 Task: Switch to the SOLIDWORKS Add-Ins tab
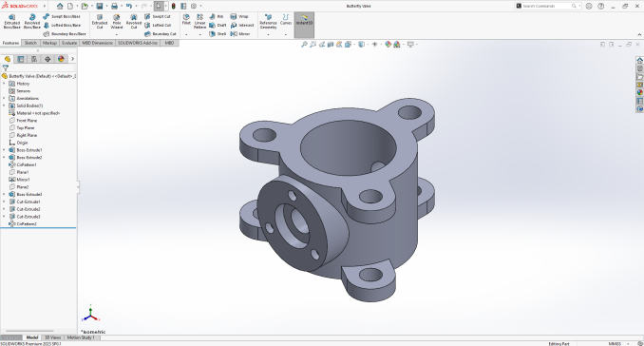tap(138, 43)
